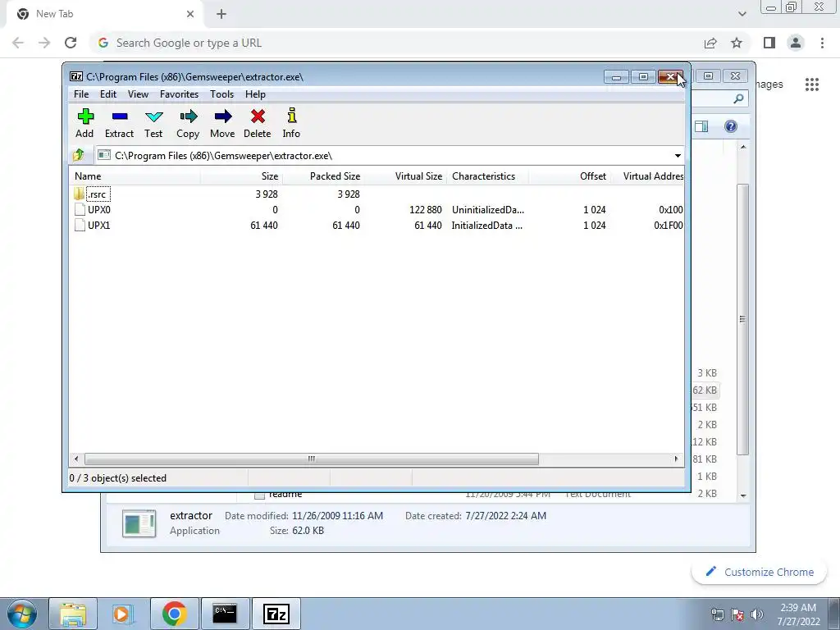Go up one folder level in 7-Zip

point(79,155)
